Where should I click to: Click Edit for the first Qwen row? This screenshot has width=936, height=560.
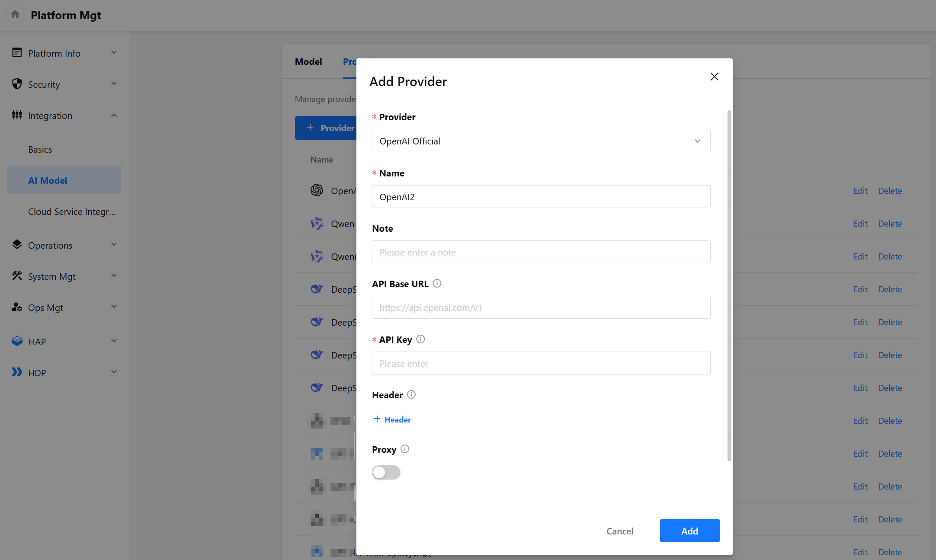(860, 223)
